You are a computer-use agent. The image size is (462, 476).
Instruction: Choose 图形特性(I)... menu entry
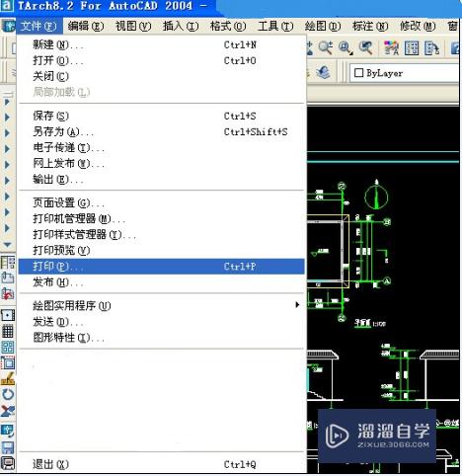(161, 338)
